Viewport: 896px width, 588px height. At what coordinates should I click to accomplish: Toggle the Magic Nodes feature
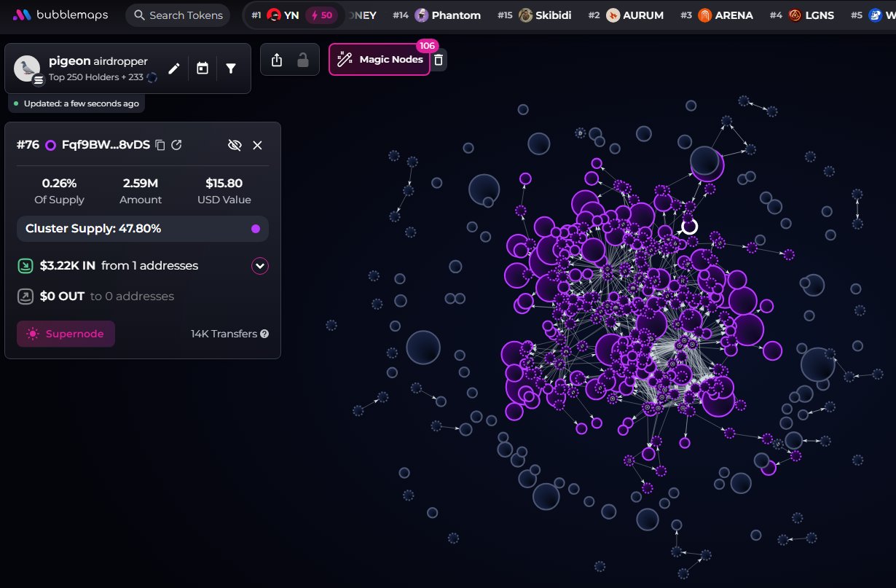[380, 60]
